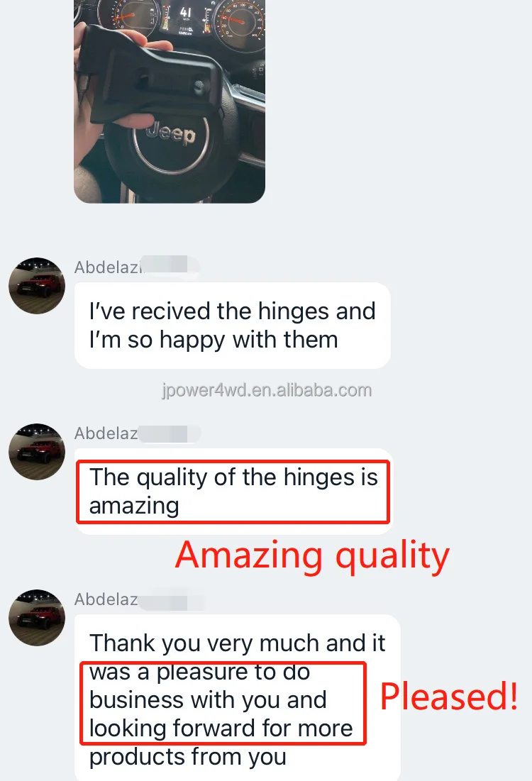The width and height of the screenshot is (532, 781).
Task: Open avatar beside "Thank you very much" message
Action: pos(37,617)
